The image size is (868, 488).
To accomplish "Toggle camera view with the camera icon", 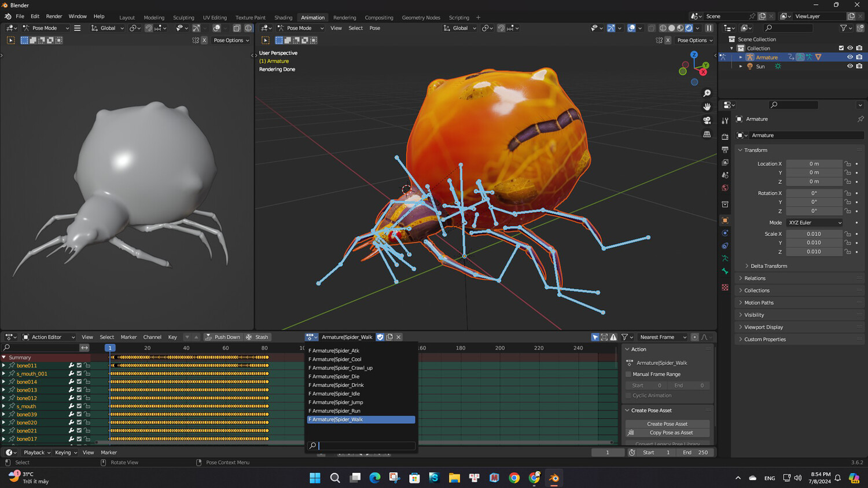I will 707,120.
